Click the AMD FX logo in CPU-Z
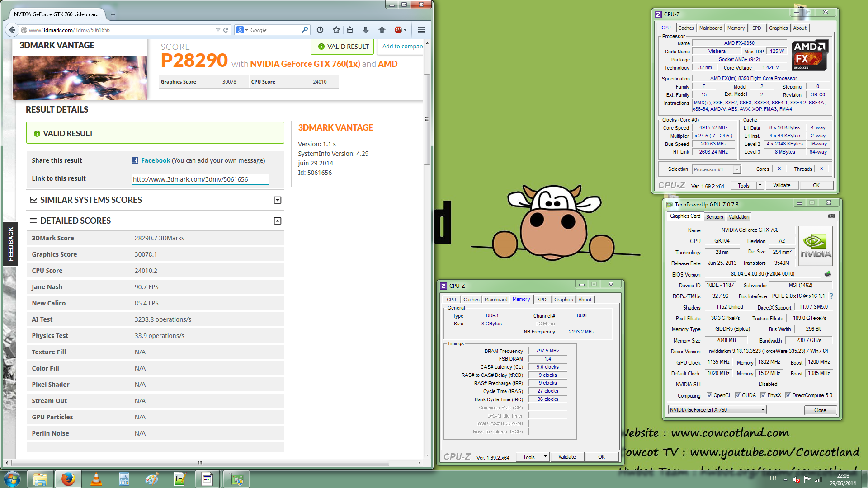The width and height of the screenshot is (868, 488). point(810,56)
